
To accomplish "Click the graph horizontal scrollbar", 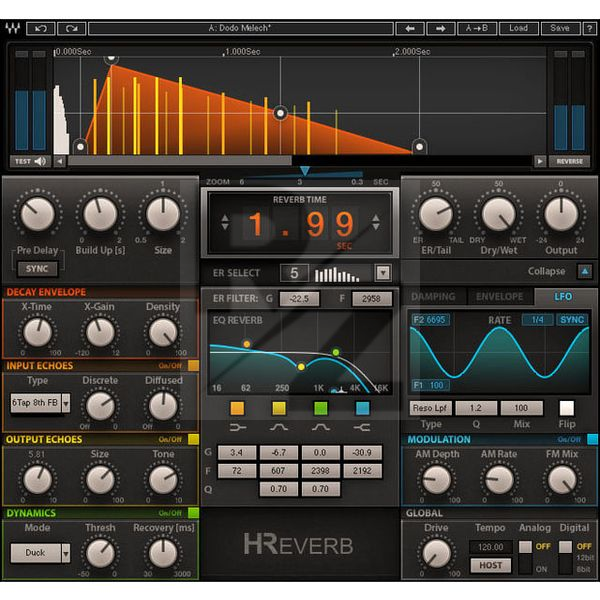I will click(x=180, y=161).
